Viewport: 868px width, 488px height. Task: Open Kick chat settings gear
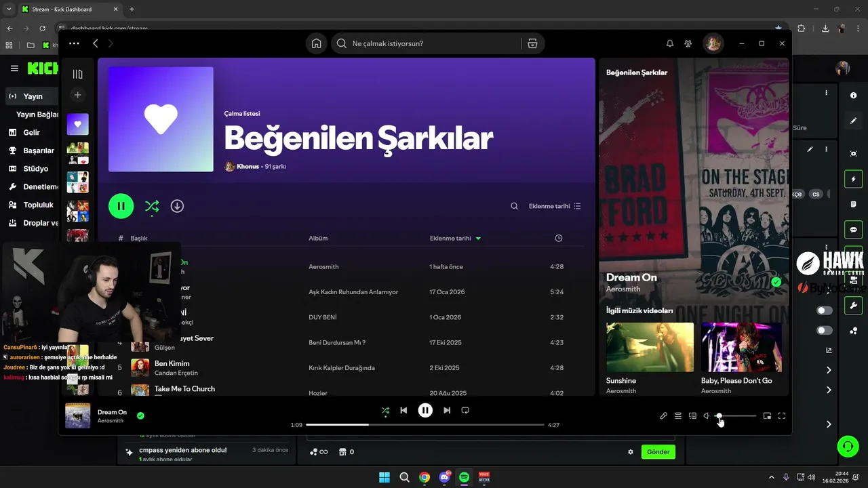pos(631,452)
